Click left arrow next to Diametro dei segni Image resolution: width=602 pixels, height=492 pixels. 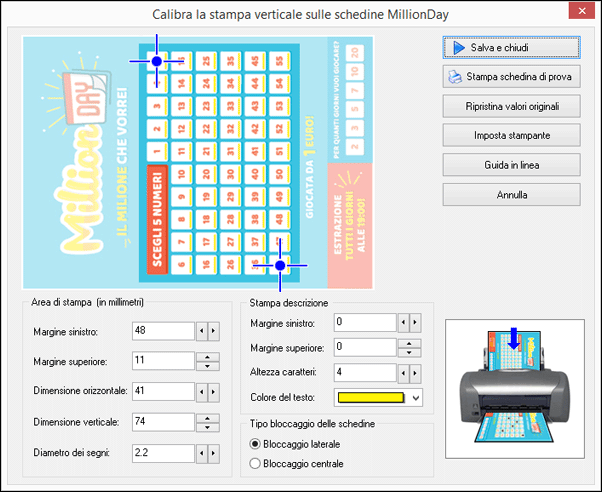click(200, 453)
